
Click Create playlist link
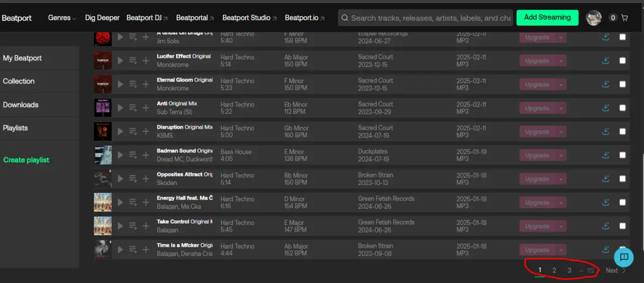click(x=26, y=160)
